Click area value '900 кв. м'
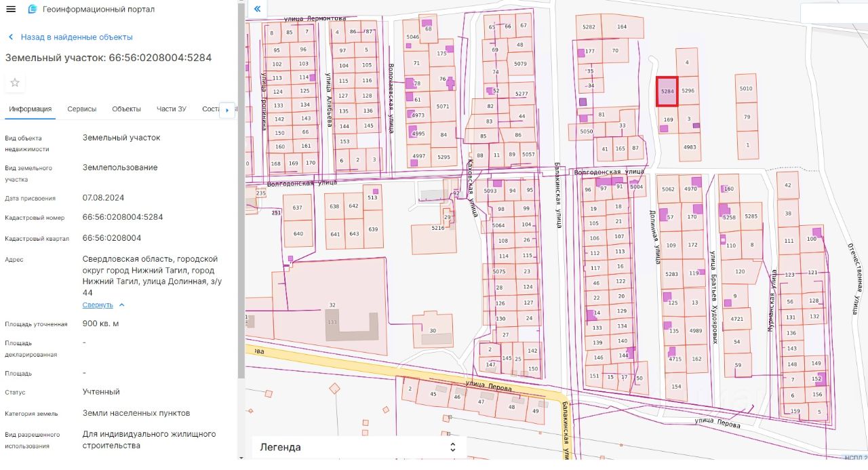 pyautogui.click(x=100, y=324)
